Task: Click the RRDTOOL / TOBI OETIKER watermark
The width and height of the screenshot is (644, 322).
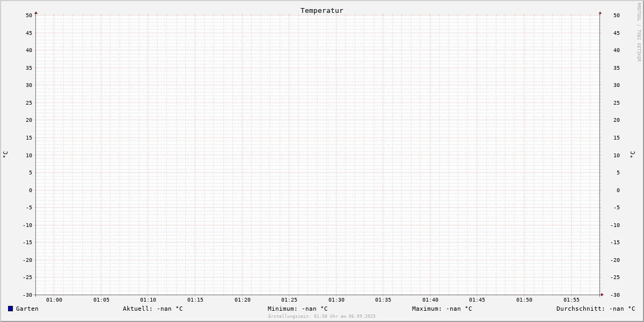Action: 639,32
